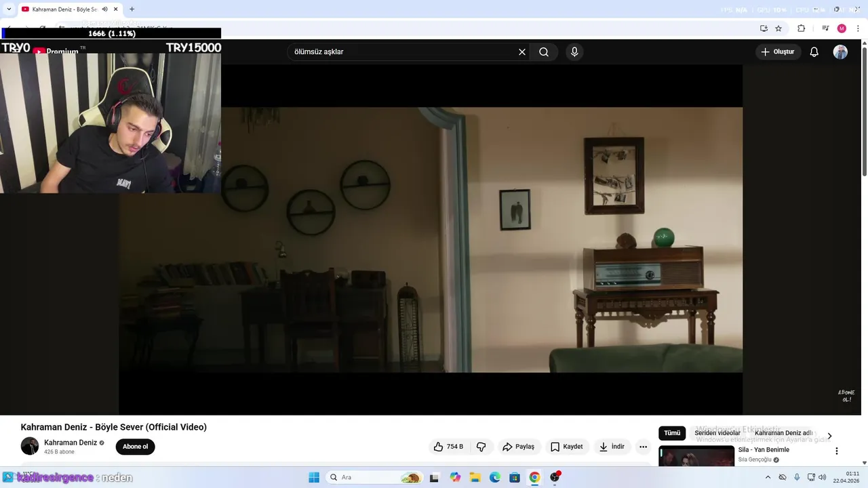Launch Copilot from the taskbar
This screenshot has height=488, width=868.
click(x=455, y=477)
